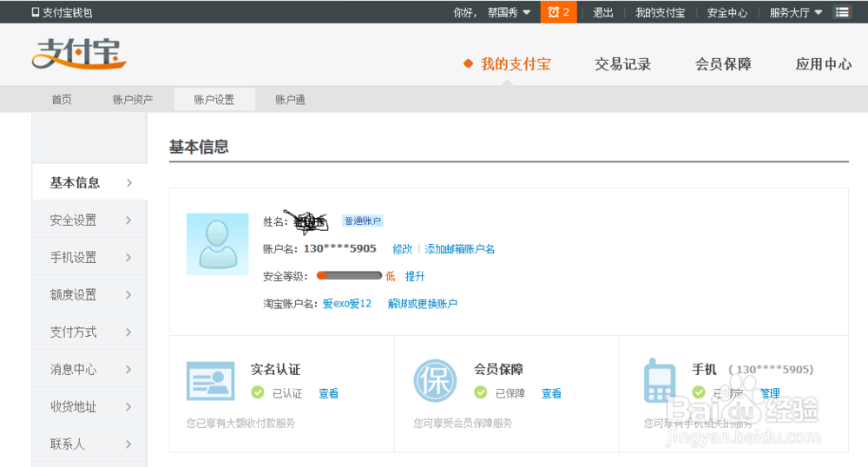Switch to 账户资产 sub-tab
The height and width of the screenshot is (467, 868).
point(133,100)
